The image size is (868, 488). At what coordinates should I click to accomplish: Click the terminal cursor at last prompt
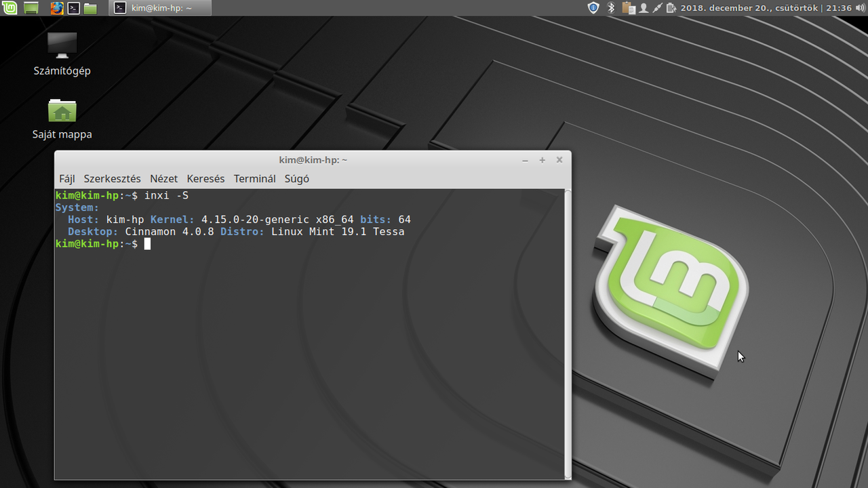click(x=147, y=244)
